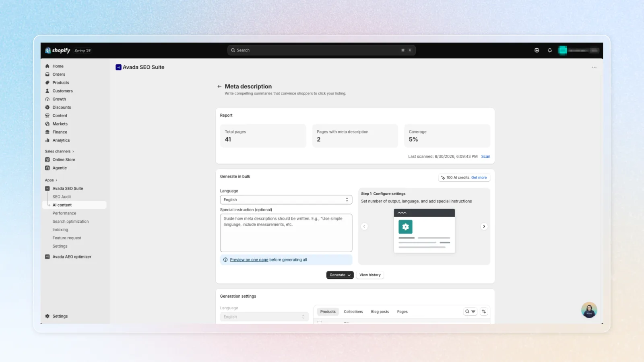This screenshot has height=362, width=644.
Task: Click the Generate button
Action: [x=340, y=275]
